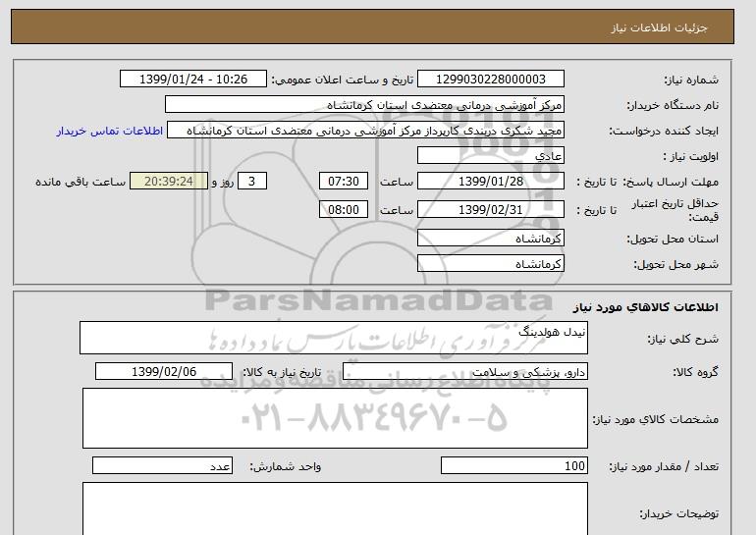The width and height of the screenshot is (756, 535).
Task: Click the buyer organization name field
Action: click(364, 105)
